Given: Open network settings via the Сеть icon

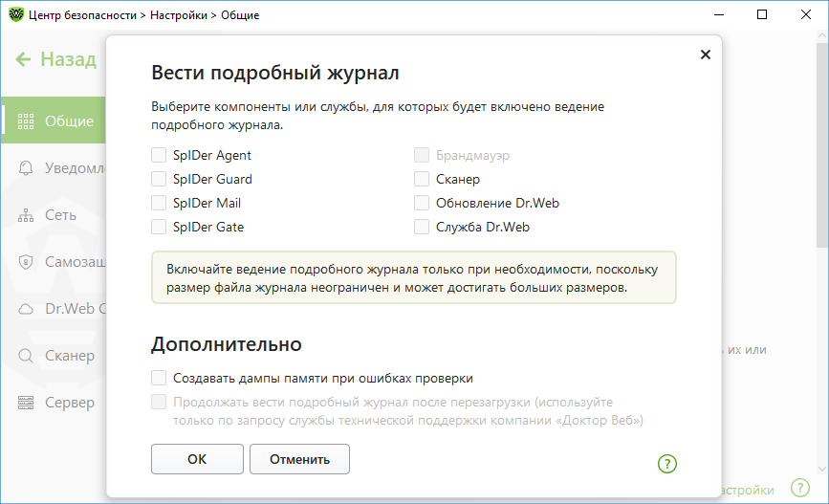Looking at the screenshot, I should pos(26,215).
